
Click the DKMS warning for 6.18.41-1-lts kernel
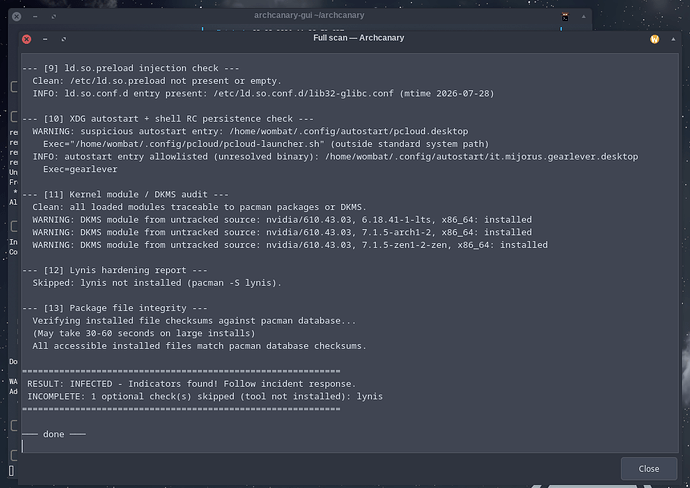coord(282,220)
